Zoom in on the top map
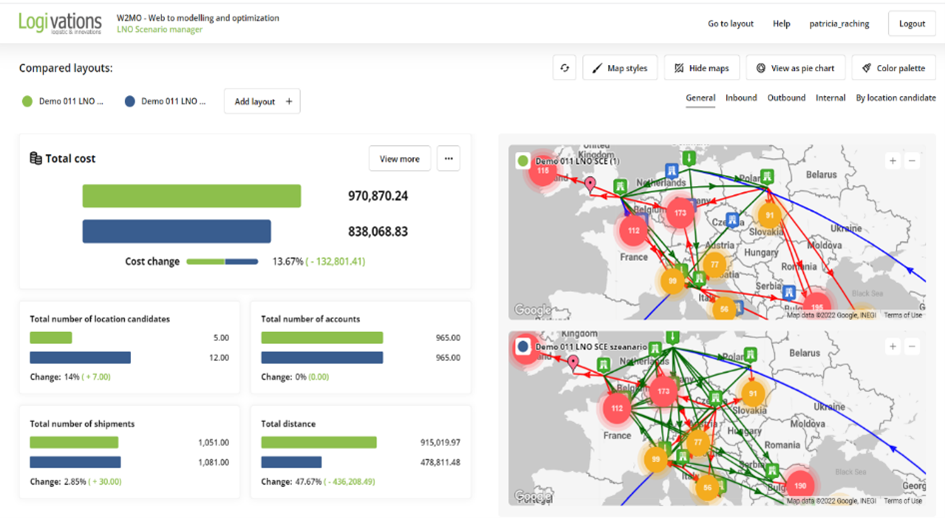 [893, 161]
